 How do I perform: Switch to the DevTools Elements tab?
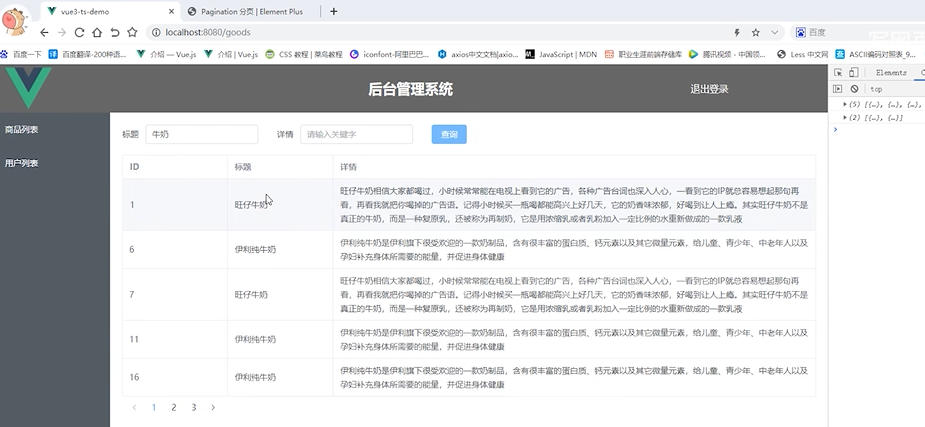coord(891,73)
